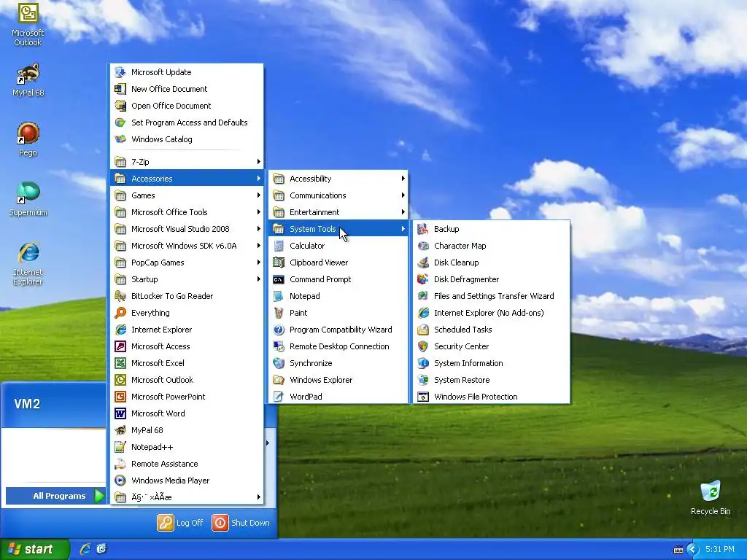The image size is (747, 560).
Task: Expand the Accessibility submenu arrow
Action: click(x=403, y=179)
